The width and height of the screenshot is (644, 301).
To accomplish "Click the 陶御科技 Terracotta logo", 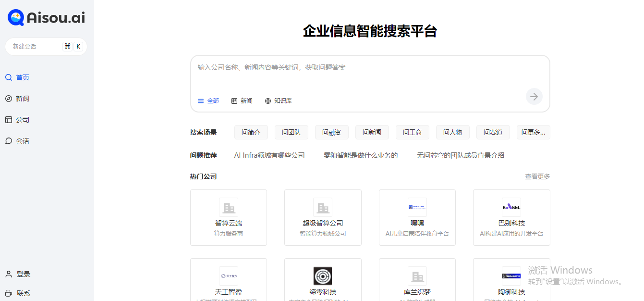I will click(511, 276).
